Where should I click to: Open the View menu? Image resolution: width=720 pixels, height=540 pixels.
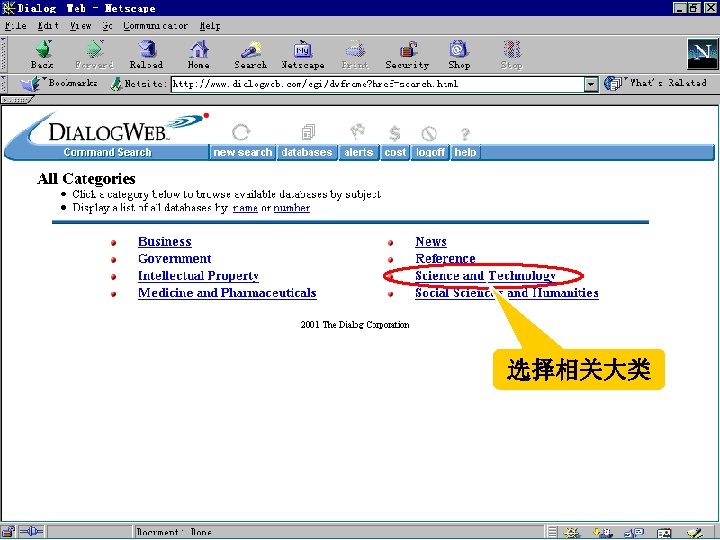pyautogui.click(x=80, y=26)
